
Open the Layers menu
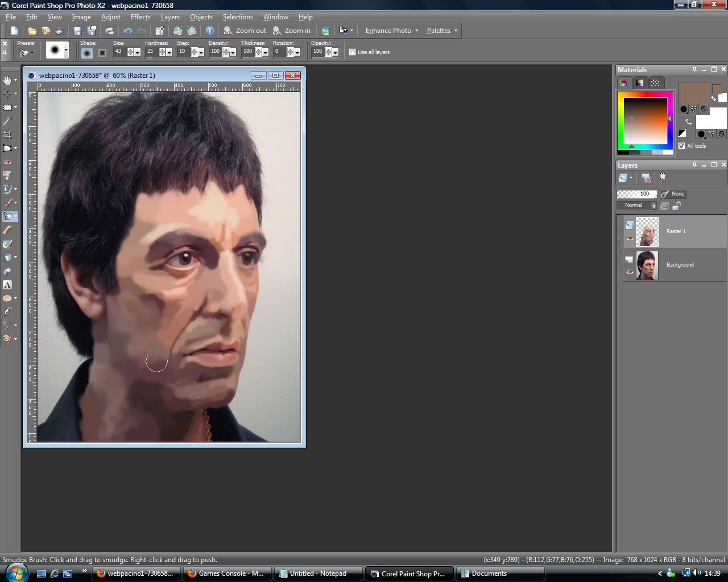click(x=170, y=17)
